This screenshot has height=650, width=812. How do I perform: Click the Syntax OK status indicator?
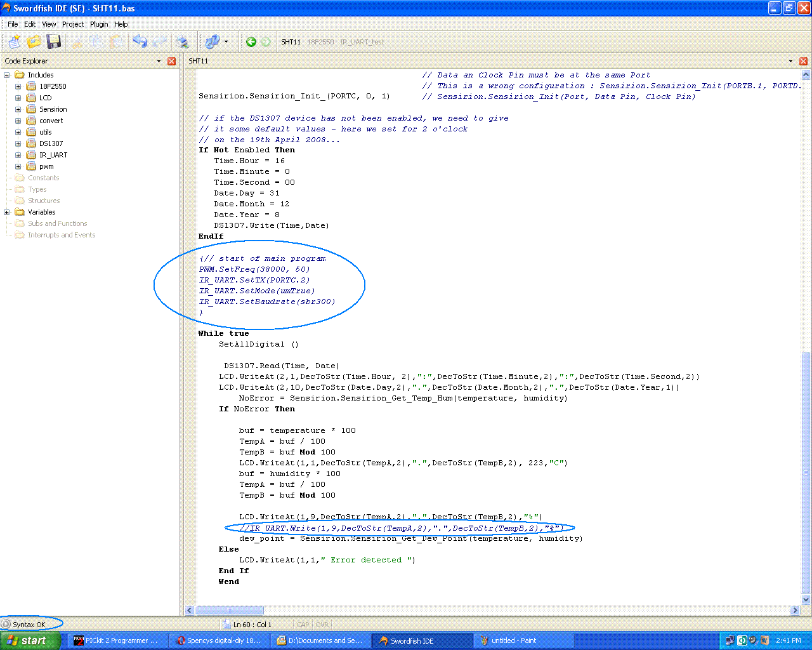click(29, 625)
